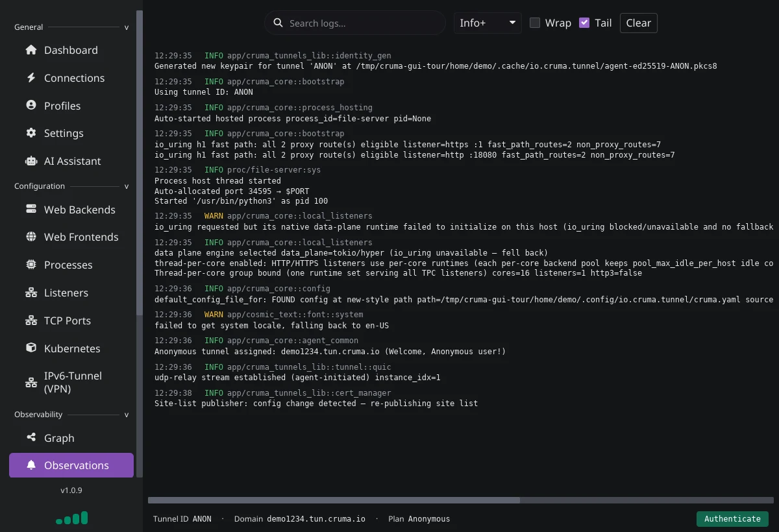
Task: Select AI Assistant in the sidebar
Action: (71, 161)
